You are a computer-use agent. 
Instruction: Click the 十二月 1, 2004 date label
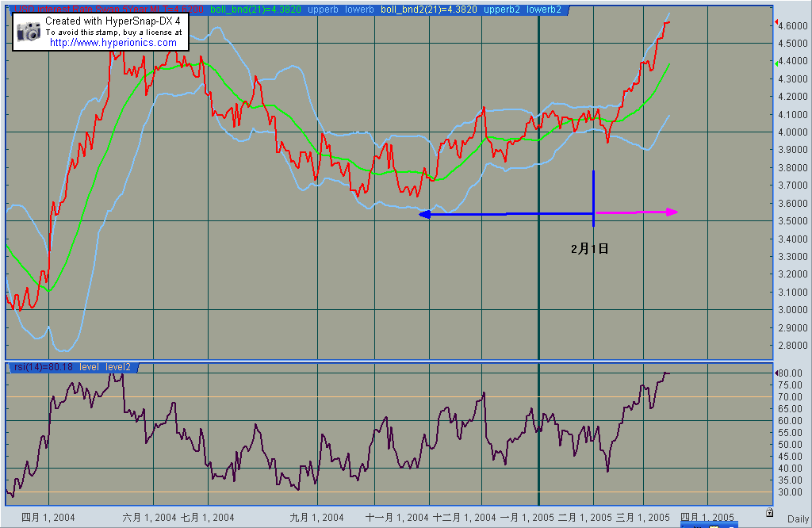[464, 517]
